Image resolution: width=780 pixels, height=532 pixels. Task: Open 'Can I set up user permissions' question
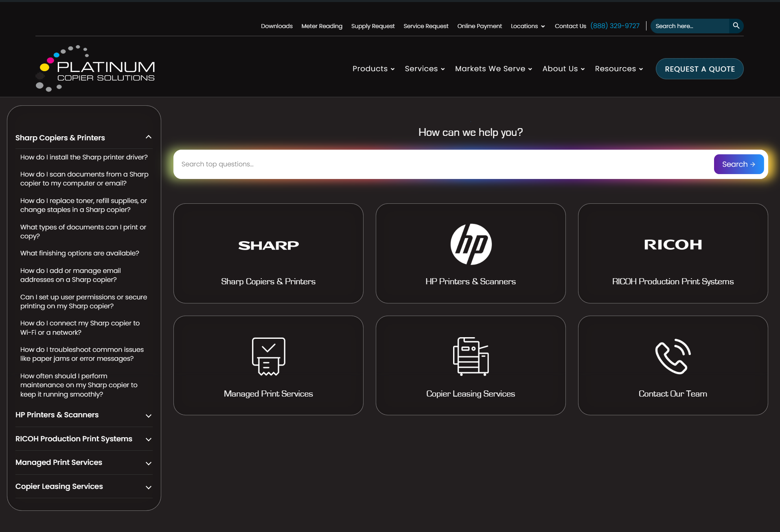(x=83, y=301)
